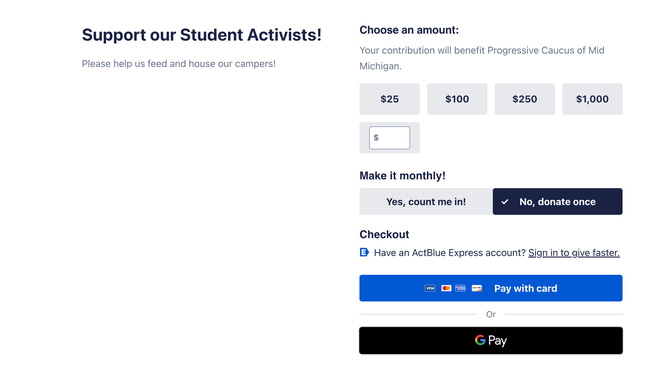Click the Google G logo
The image size is (668, 376).
click(x=480, y=340)
